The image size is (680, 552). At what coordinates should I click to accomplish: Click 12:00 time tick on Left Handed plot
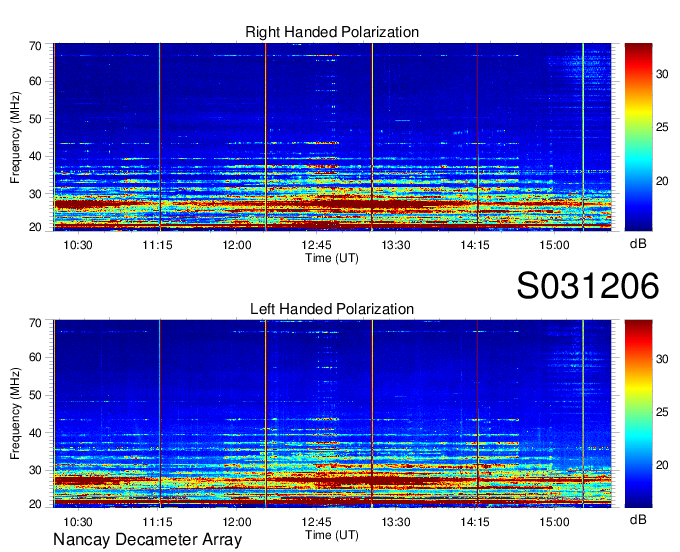tap(237, 522)
